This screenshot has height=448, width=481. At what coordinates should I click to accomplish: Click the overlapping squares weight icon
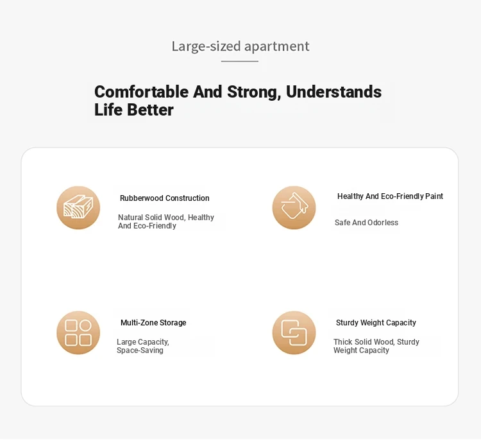[294, 333]
